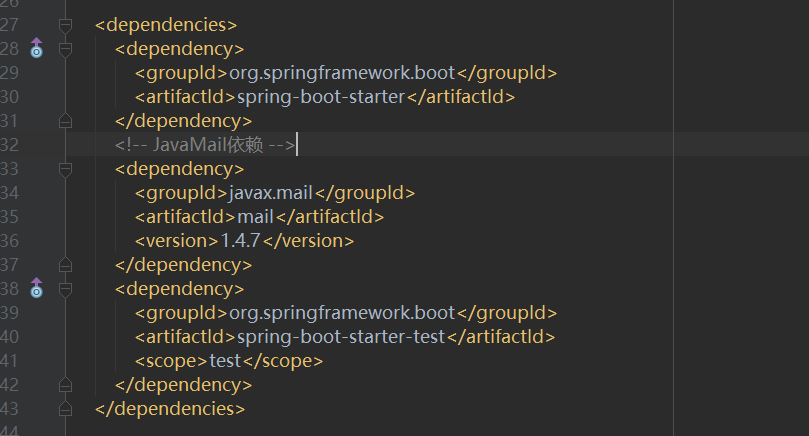Click the gutter override icon on line 28
Screen dimensions: 809x436
36,48
